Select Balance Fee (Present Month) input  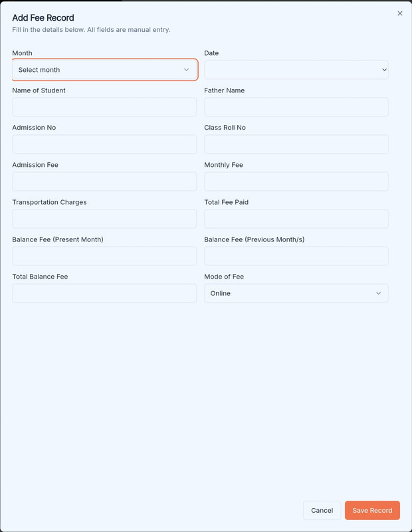tap(104, 256)
